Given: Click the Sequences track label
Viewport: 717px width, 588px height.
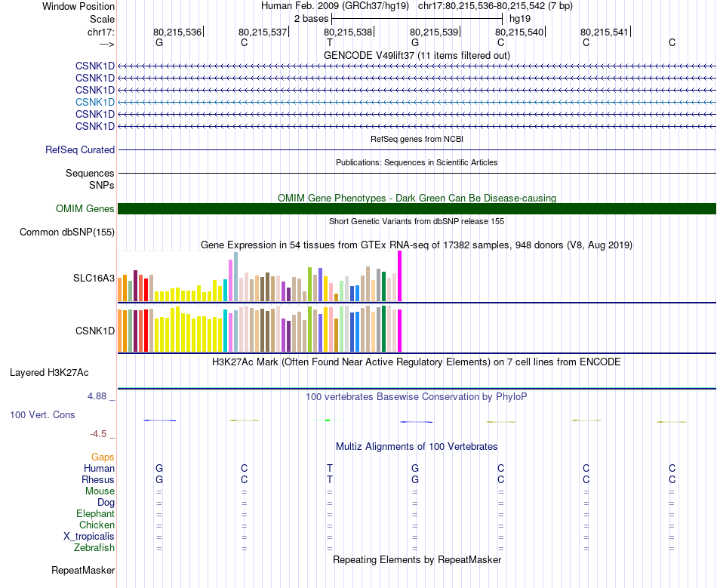Looking at the screenshot, I should click(90, 173).
